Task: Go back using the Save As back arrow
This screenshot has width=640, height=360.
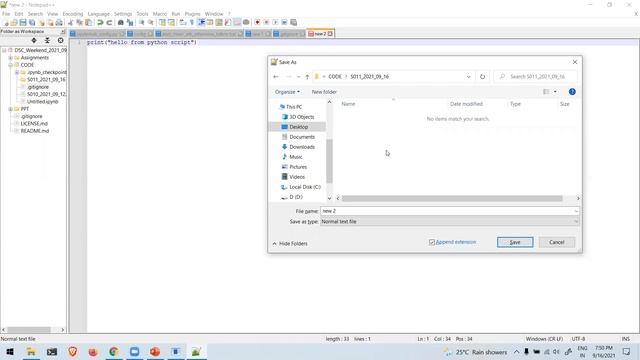Action: (x=276, y=76)
